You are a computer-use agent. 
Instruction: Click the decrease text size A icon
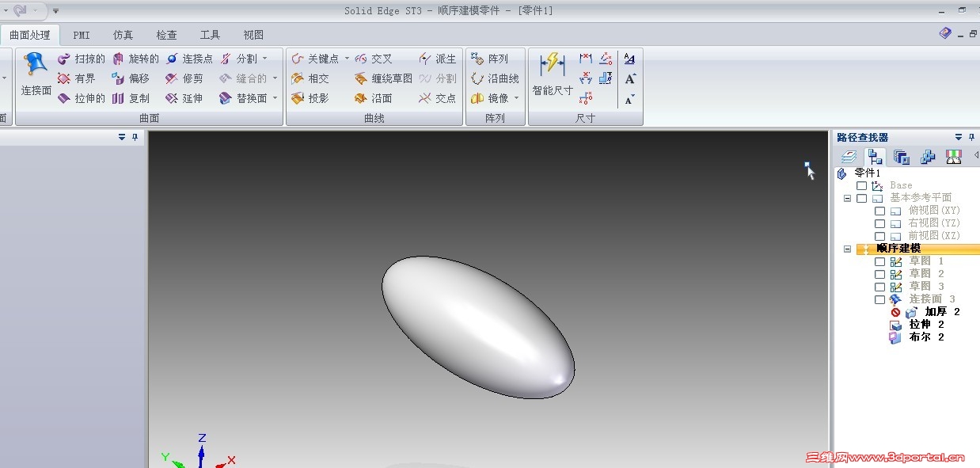click(x=630, y=99)
